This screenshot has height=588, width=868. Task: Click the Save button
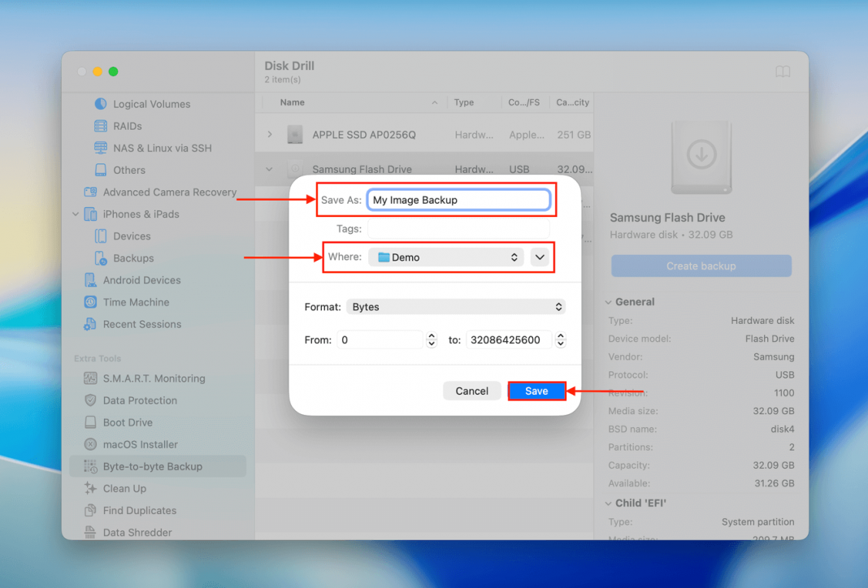[536, 391]
